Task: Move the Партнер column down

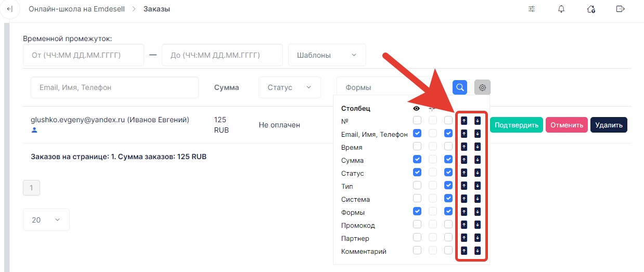Action: 478,238
